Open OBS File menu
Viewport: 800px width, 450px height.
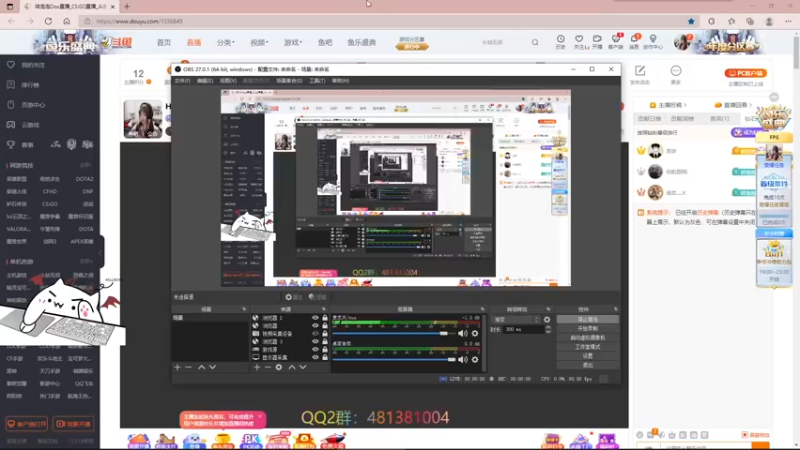(x=182, y=81)
